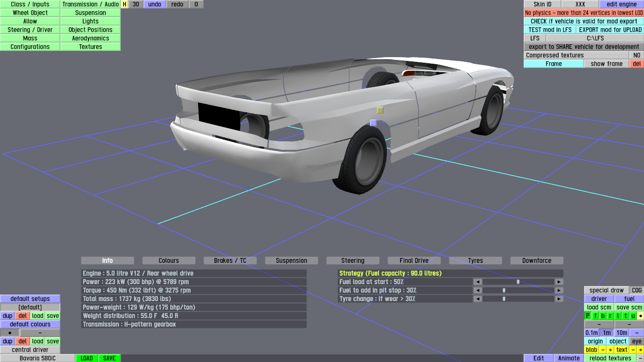Click the C:\LFS path field
Image resolution: width=644 pixels, height=362 pixels.
[595, 38]
